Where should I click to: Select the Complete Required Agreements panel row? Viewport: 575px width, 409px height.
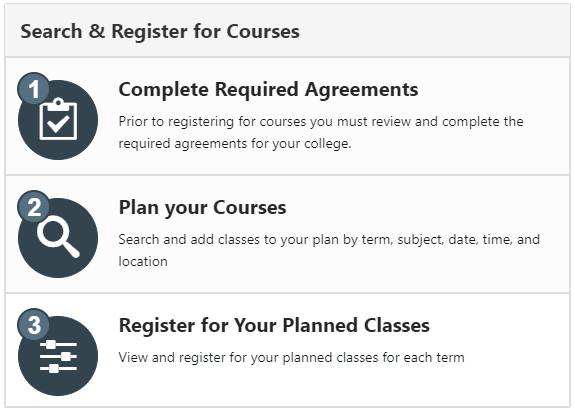click(288, 116)
